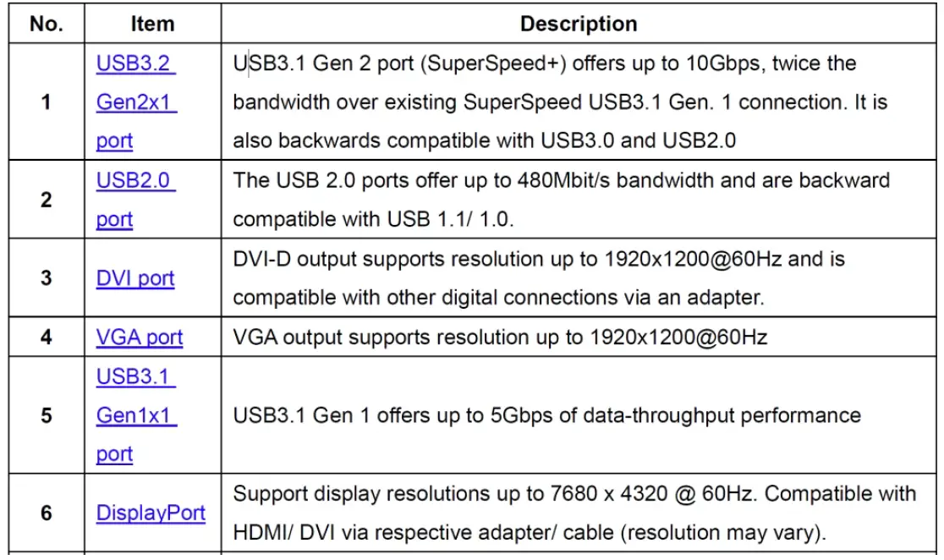This screenshot has height=560, width=944.
Task: Follow the DVI port link
Action: coord(135,277)
